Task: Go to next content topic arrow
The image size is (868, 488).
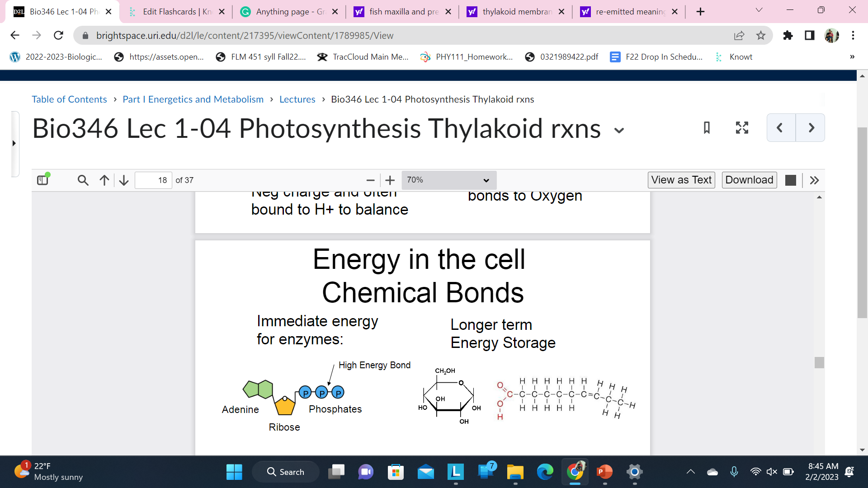Action: (811, 128)
